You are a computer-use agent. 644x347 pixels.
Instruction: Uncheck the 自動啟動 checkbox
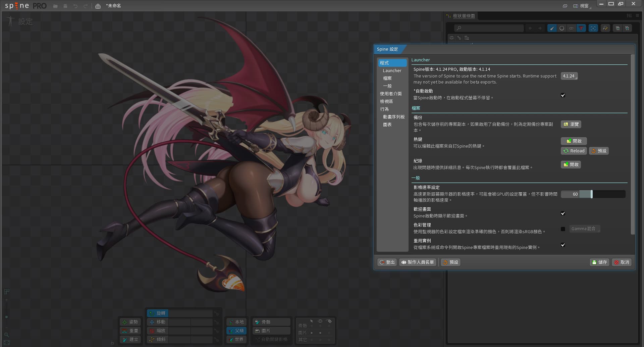point(563,95)
